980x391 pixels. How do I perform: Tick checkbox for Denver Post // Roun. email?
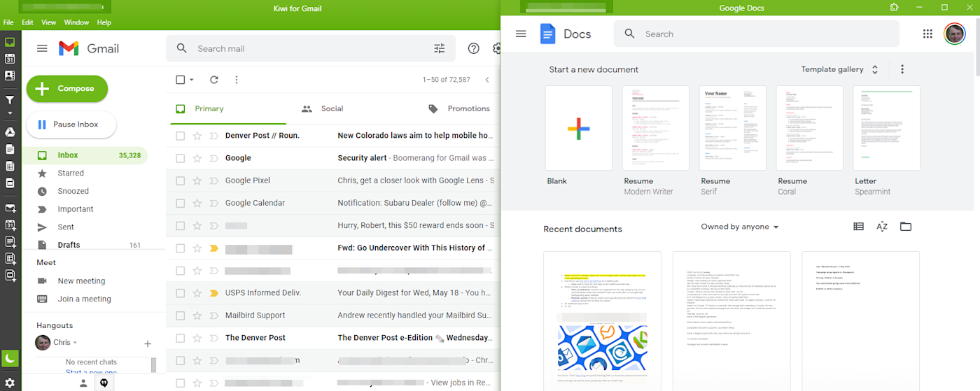pyautogui.click(x=180, y=136)
